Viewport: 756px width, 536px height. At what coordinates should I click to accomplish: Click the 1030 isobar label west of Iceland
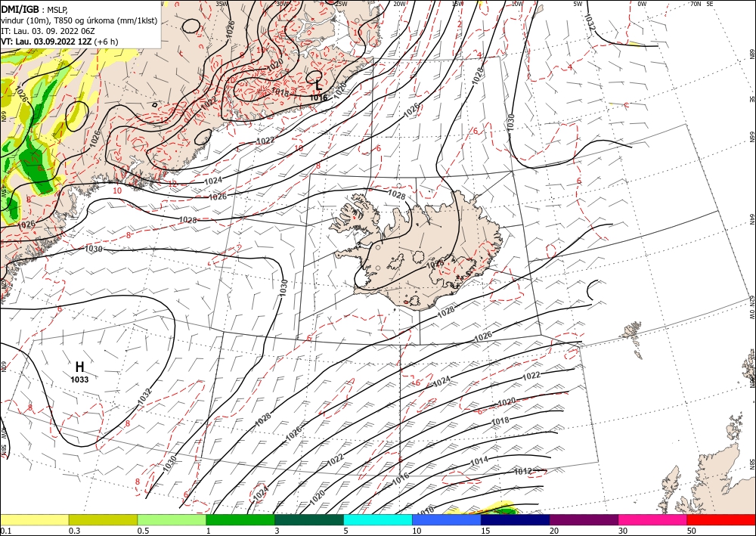tap(283, 288)
